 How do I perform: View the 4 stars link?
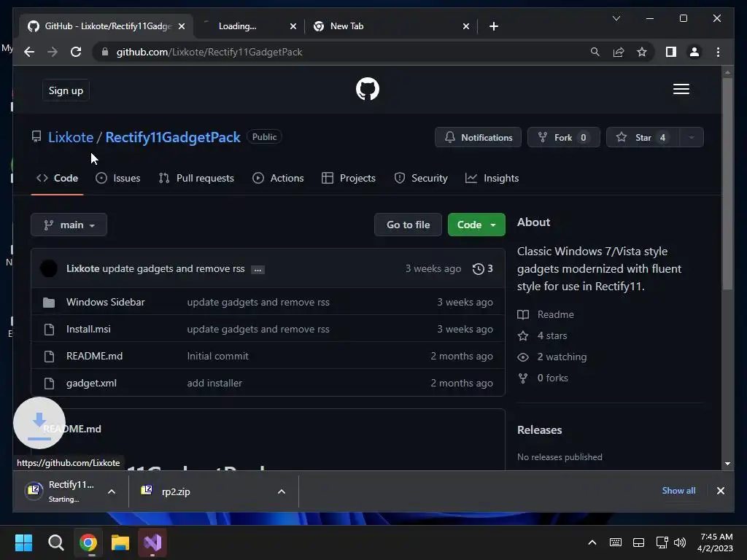(543, 335)
